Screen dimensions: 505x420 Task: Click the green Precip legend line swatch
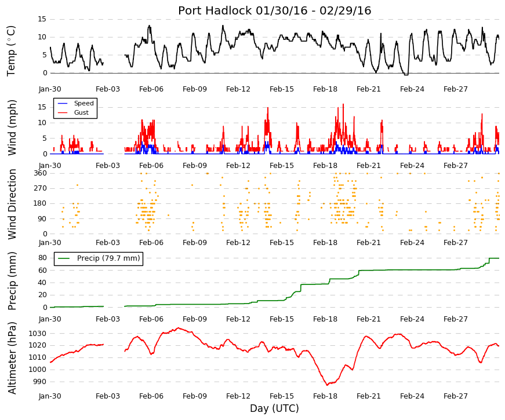[x=64, y=258]
